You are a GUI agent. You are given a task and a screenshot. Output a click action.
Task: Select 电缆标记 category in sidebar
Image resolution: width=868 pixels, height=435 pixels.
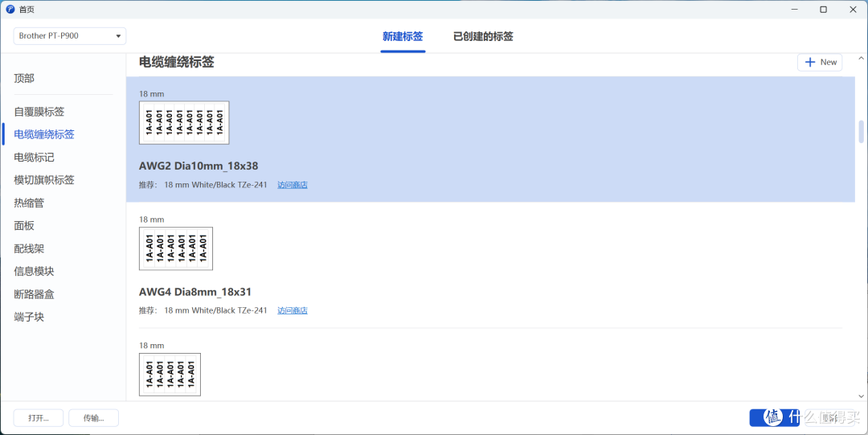click(x=35, y=158)
